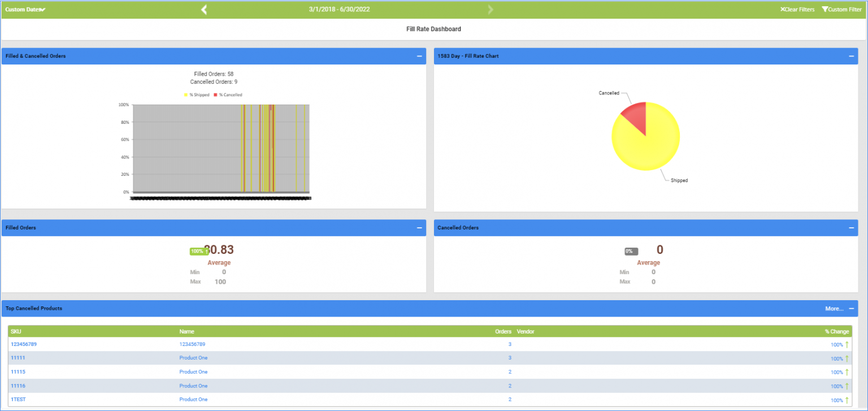Click the 100% green badge in Filled Orders
Image resolution: width=868 pixels, height=411 pixels.
pos(198,250)
